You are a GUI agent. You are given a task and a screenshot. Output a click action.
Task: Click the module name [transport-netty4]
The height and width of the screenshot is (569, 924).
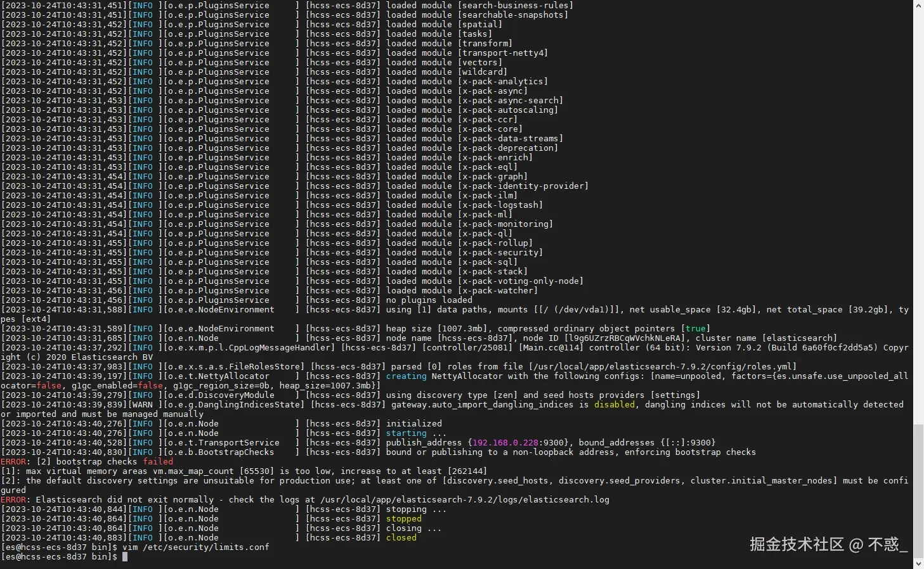pyautogui.click(x=502, y=53)
